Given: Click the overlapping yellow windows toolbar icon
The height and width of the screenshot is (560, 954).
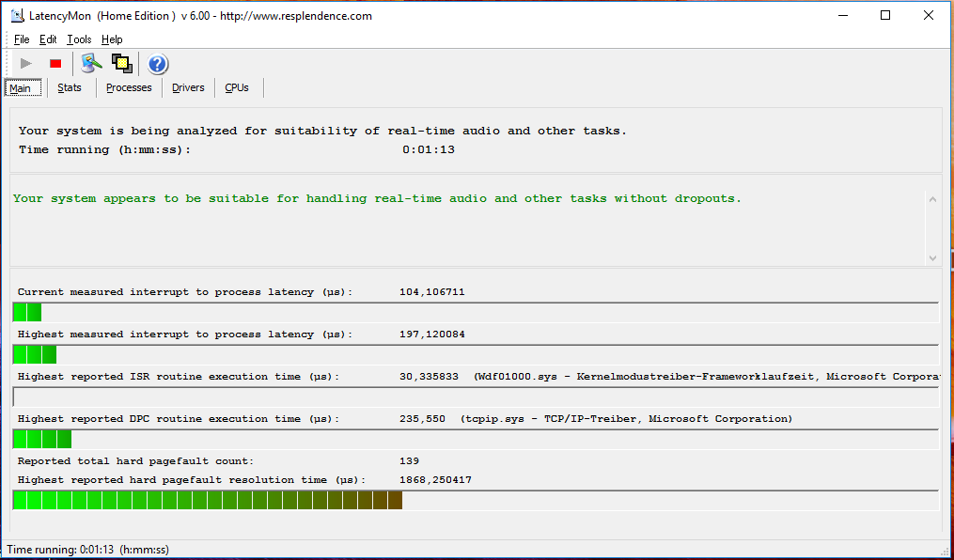Looking at the screenshot, I should click(x=122, y=63).
